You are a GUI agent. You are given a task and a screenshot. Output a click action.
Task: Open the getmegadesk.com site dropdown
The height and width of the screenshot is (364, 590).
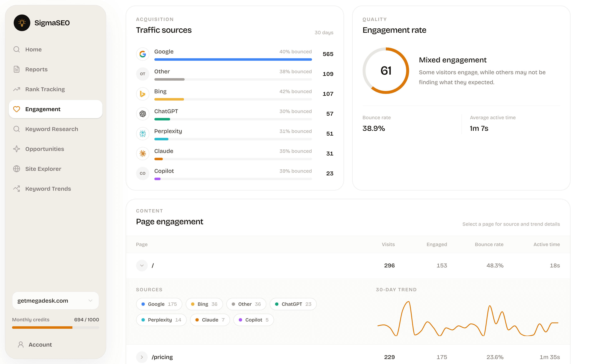[x=56, y=301]
